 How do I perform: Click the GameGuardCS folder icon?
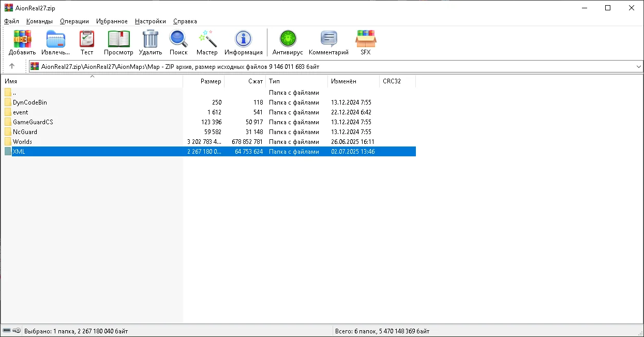(8, 122)
